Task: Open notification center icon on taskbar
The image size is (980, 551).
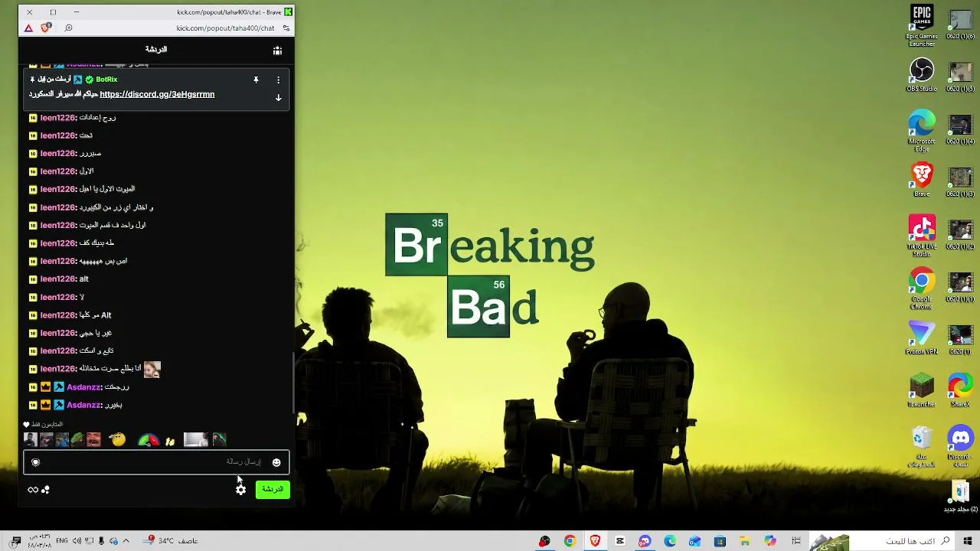Action: tap(16, 541)
